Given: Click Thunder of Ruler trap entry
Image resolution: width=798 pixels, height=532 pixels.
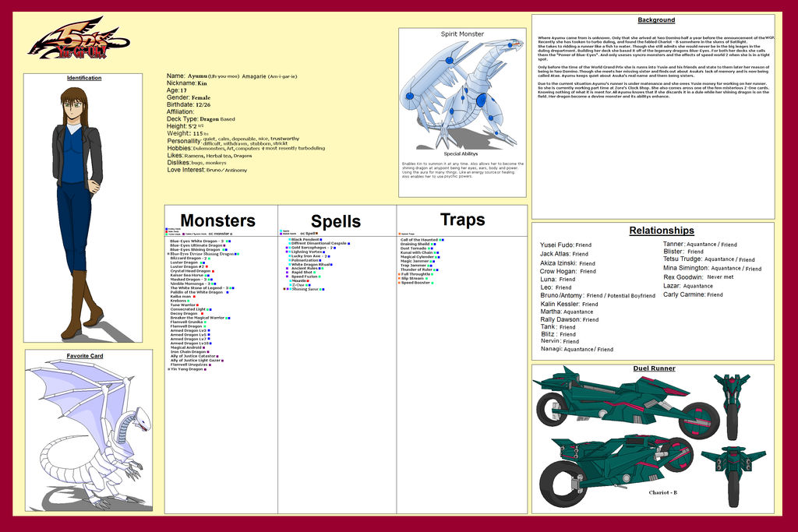Looking at the screenshot, I should [x=419, y=270].
